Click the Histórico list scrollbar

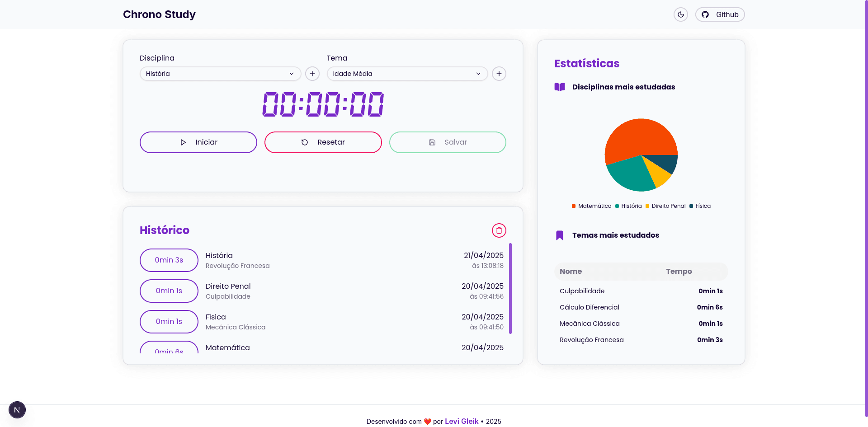coord(510,288)
